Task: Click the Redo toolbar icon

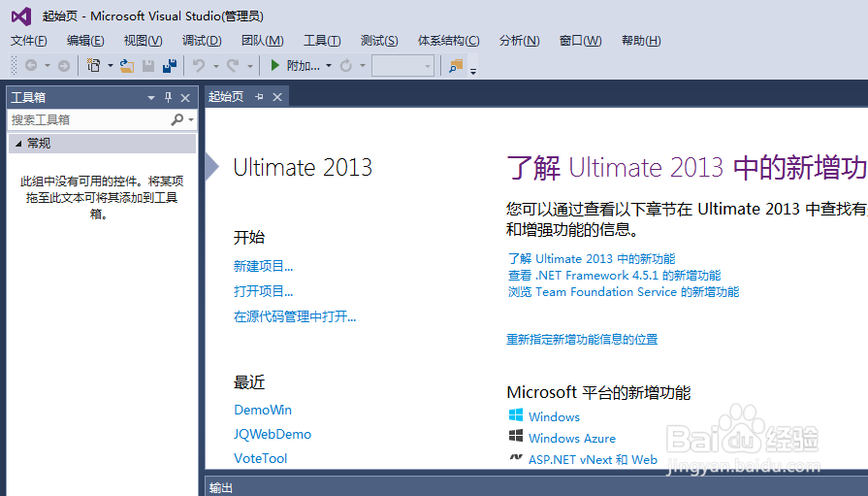Action: point(233,65)
